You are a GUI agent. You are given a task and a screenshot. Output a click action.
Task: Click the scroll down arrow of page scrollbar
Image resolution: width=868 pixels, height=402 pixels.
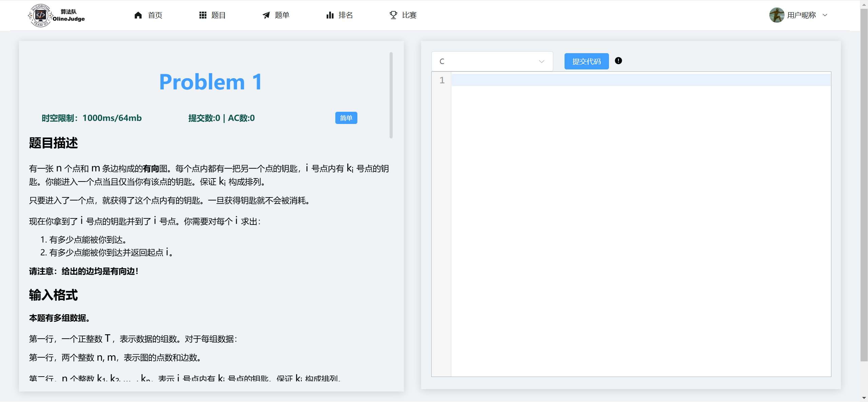pyautogui.click(x=864, y=398)
